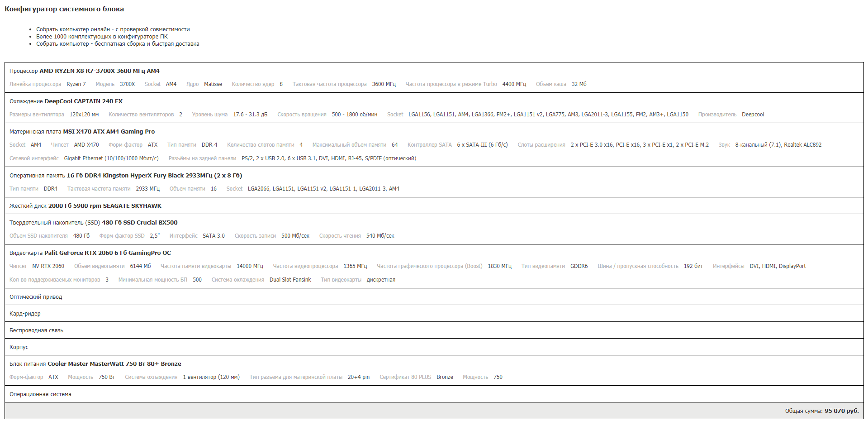Click the 80 PLUS certificate value "Bronze"
The width and height of the screenshot is (868, 426).
pos(445,377)
